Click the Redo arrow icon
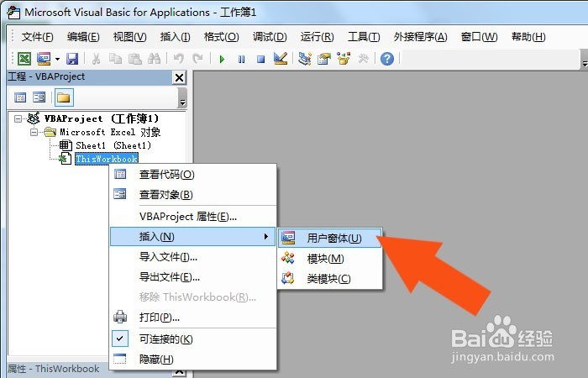588x378 pixels. pos(197,59)
